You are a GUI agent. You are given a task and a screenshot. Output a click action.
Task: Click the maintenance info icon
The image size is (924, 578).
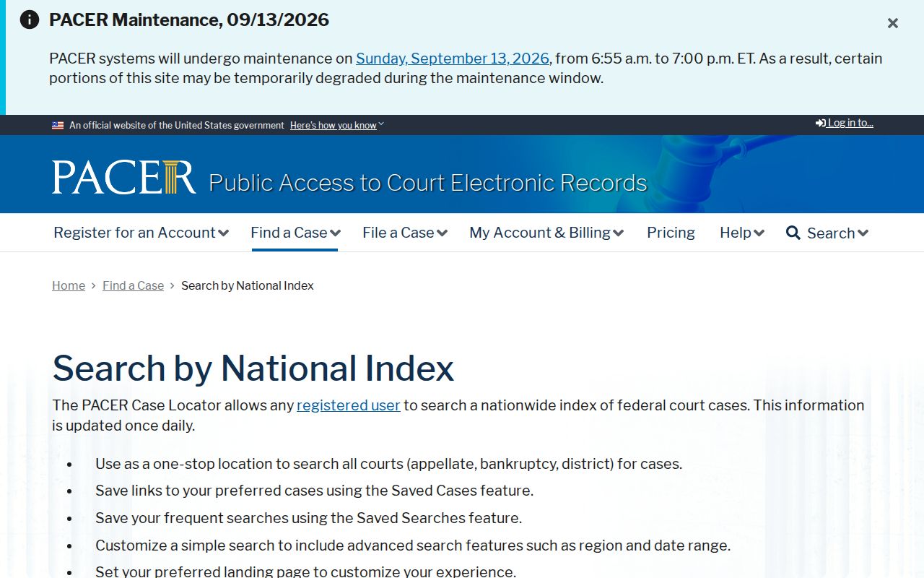[x=30, y=20]
